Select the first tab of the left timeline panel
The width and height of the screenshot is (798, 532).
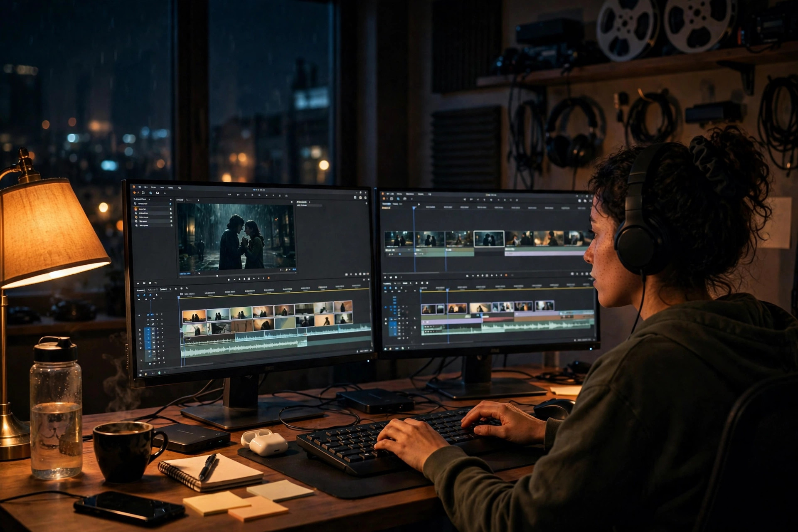click(x=140, y=290)
